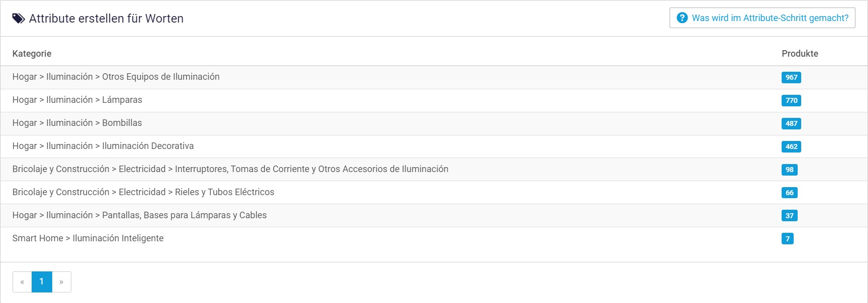Click the 7 products badge
Image resolution: width=868 pixels, height=303 pixels.
coord(787,239)
